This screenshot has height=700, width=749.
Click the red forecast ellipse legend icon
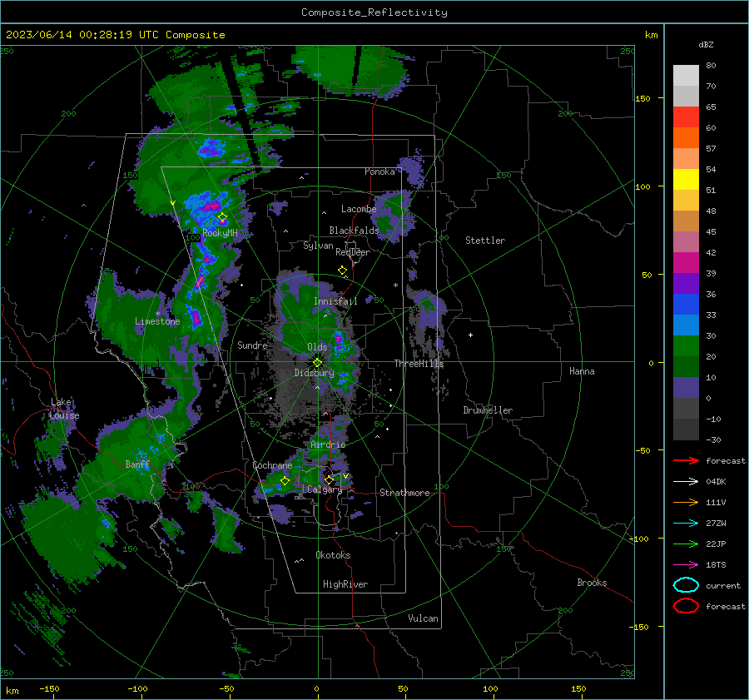click(686, 606)
